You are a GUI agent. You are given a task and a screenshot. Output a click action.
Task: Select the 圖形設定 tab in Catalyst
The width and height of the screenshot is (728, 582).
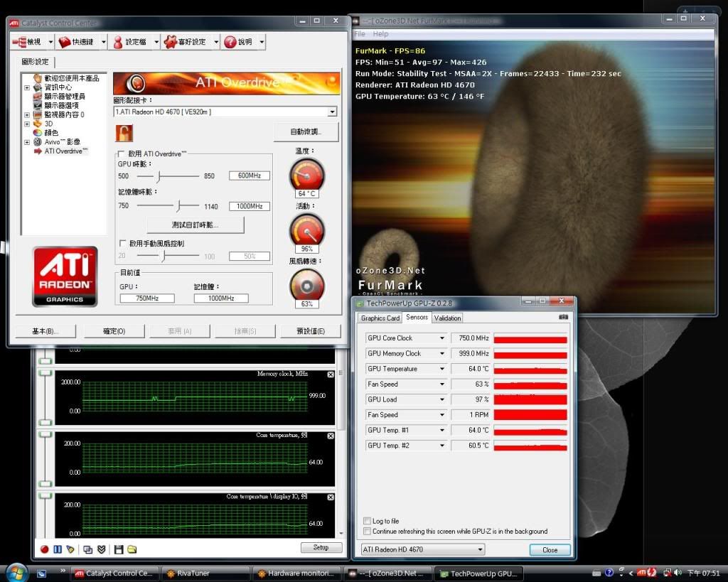pos(36,62)
